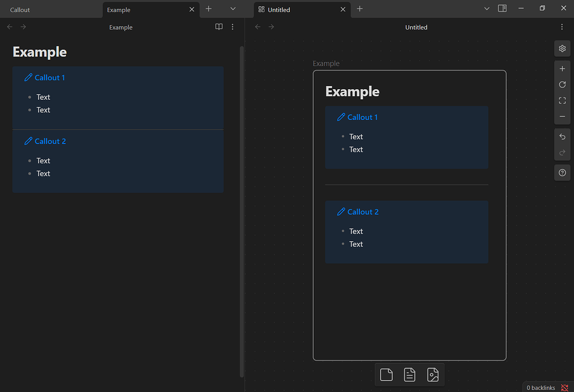Add media file to the canvas
The width and height of the screenshot is (574, 392).
click(x=433, y=375)
